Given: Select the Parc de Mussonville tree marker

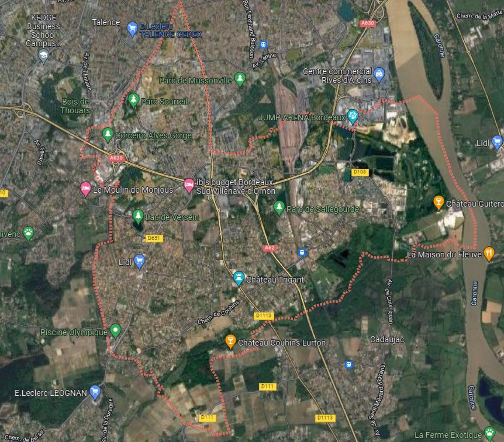Looking at the screenshot, I should [240, 78].
